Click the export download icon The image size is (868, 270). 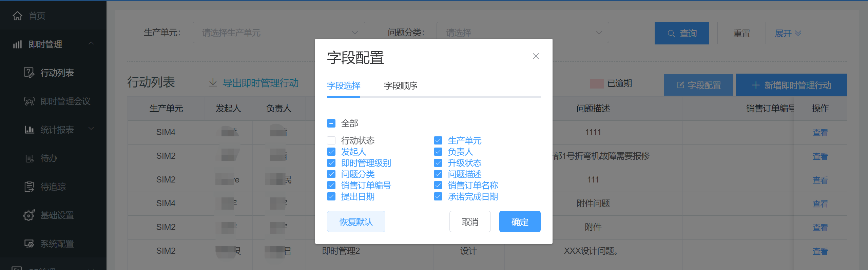pos(213,82)
